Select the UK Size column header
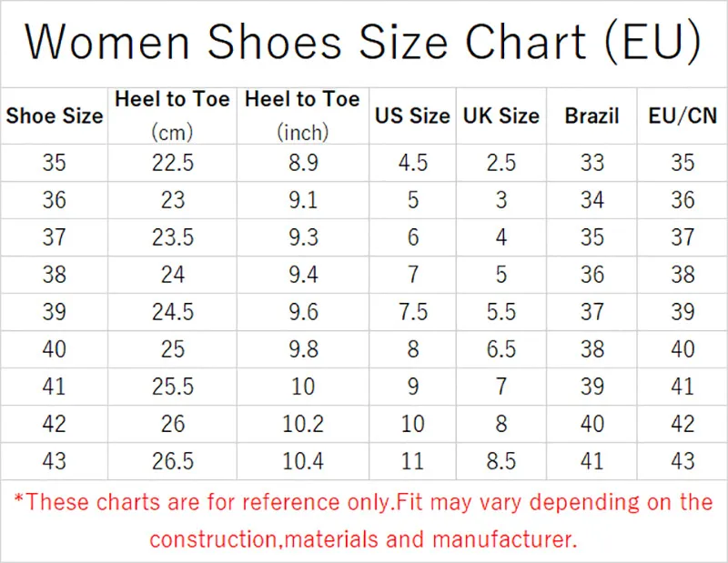Viewport: 728px width, 563px height. coord(500,116)
